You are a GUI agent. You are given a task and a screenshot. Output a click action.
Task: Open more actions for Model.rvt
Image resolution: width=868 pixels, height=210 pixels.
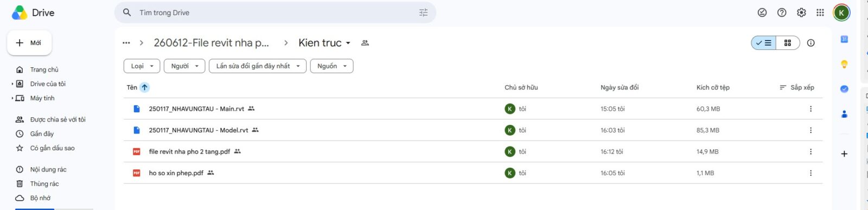(811, 130)
